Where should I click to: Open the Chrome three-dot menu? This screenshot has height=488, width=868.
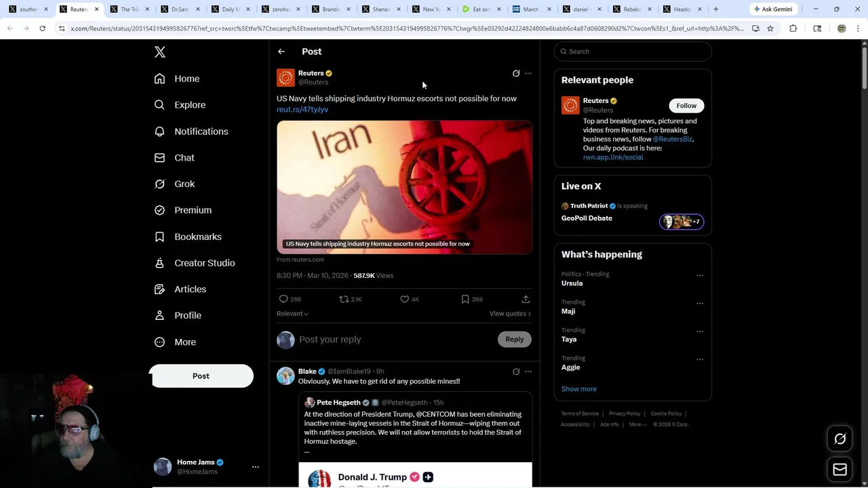(x=858, y=28)
